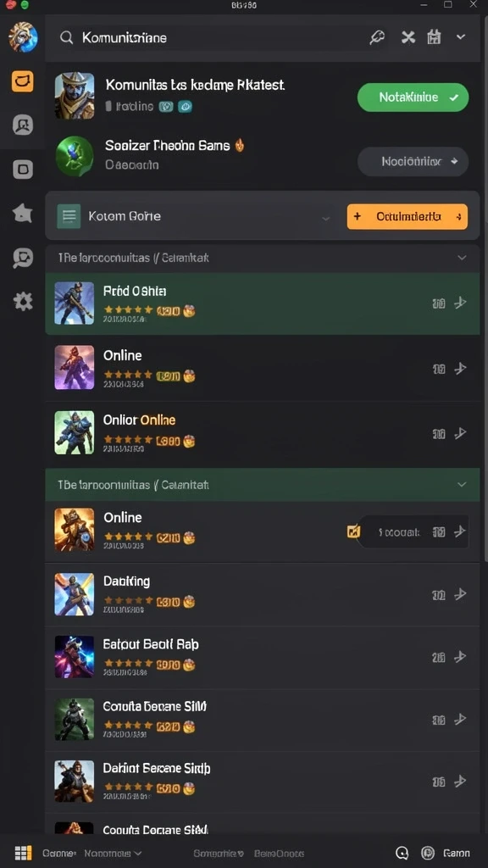Open the contacts icon in left sidebar
Image resolution: width=488 pixels, height=868 pixels.
click(x=23, y=125)
